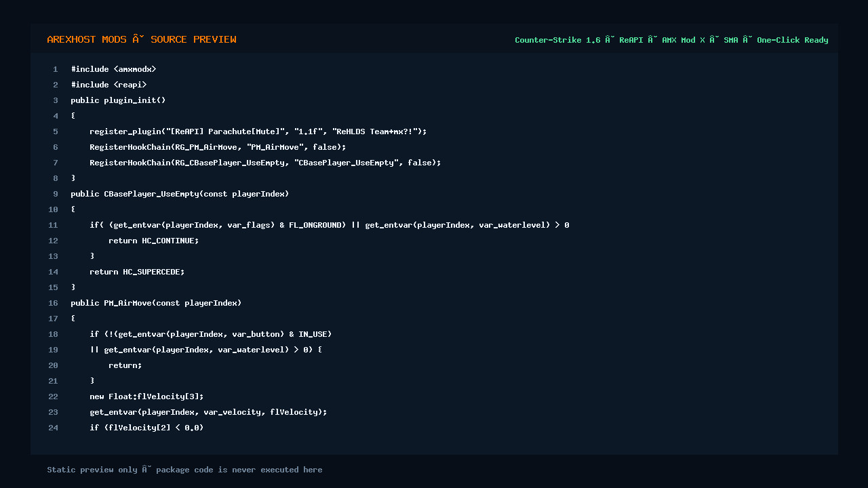Click the line starting with "|| get_entvar"
The image size is (868, 488).
point(206,350)
